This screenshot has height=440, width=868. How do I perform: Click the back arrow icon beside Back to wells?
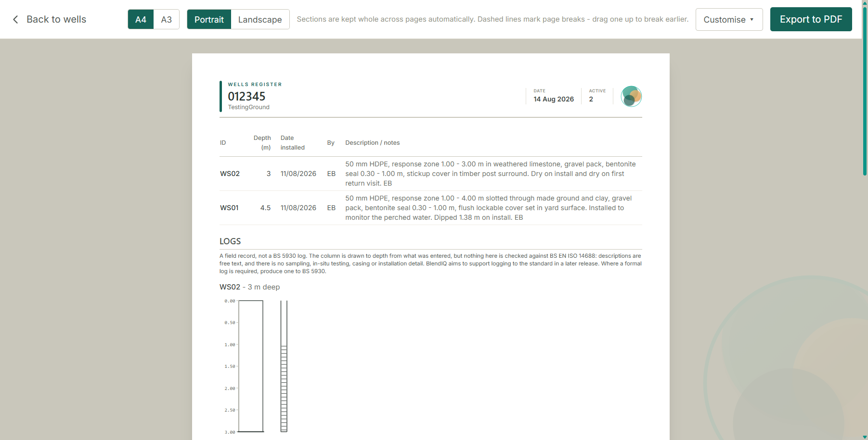tap(15, 19)
